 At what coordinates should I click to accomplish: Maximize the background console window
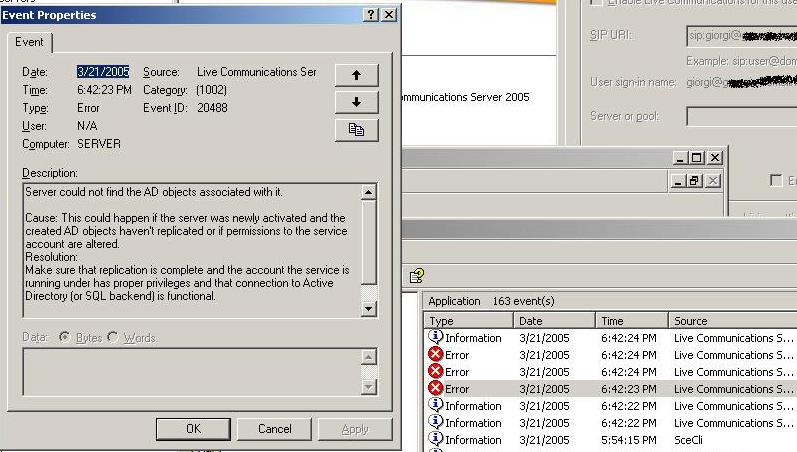(696, 158)
